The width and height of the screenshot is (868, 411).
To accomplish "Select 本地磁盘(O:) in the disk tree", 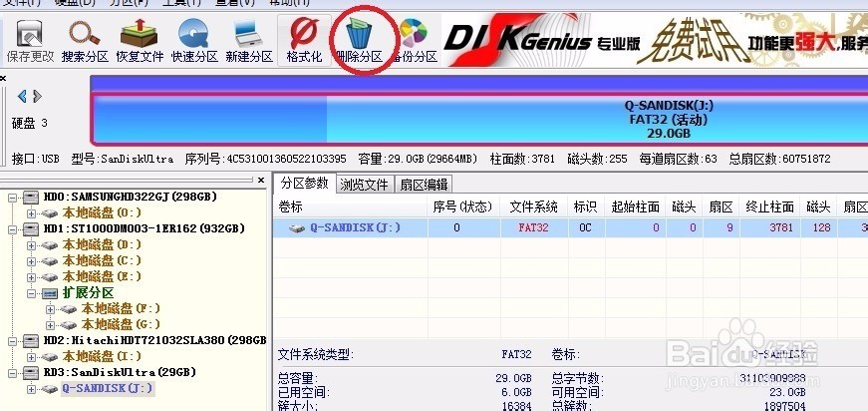I will point(102,212).
